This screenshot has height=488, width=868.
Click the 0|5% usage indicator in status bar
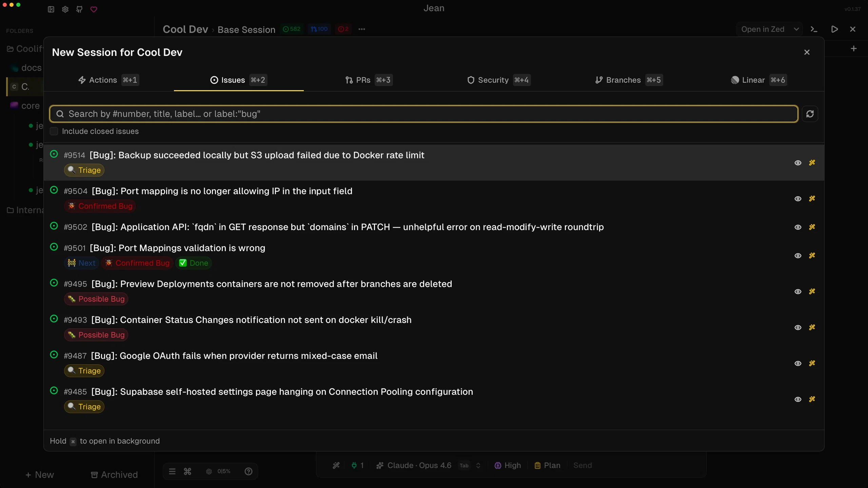pyautogui.click(x=223, y=471)
